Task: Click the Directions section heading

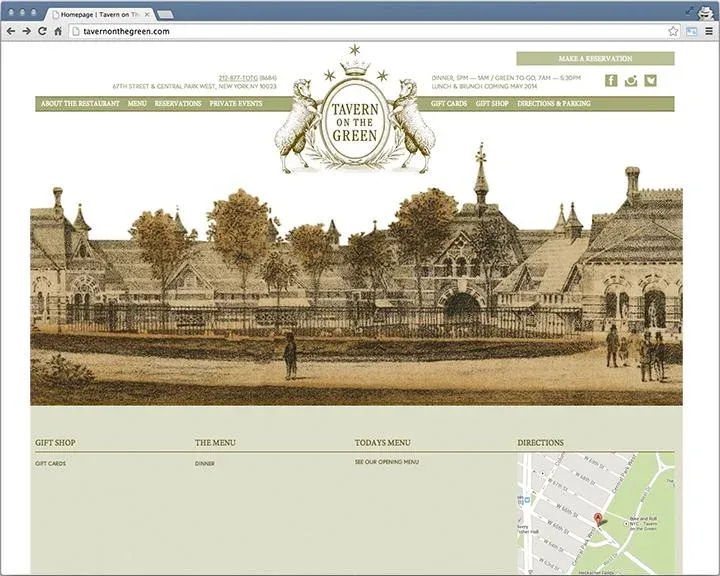Action: (x=540, y=443)
